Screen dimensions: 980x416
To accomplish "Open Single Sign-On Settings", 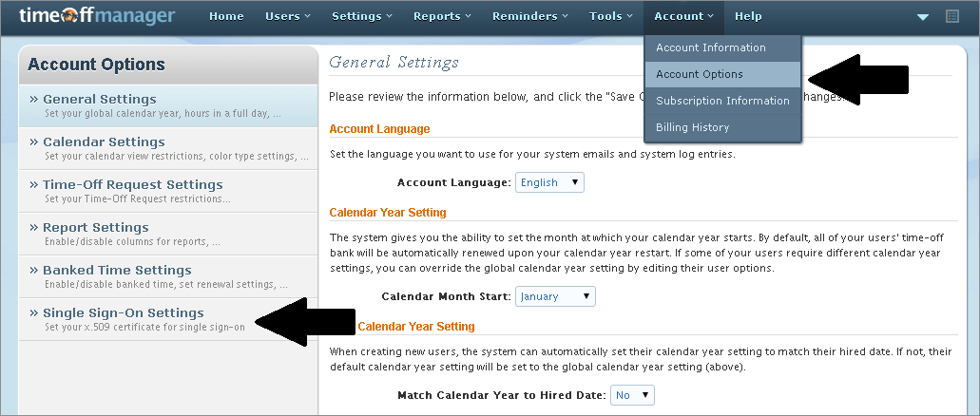I will coord(168,319).
